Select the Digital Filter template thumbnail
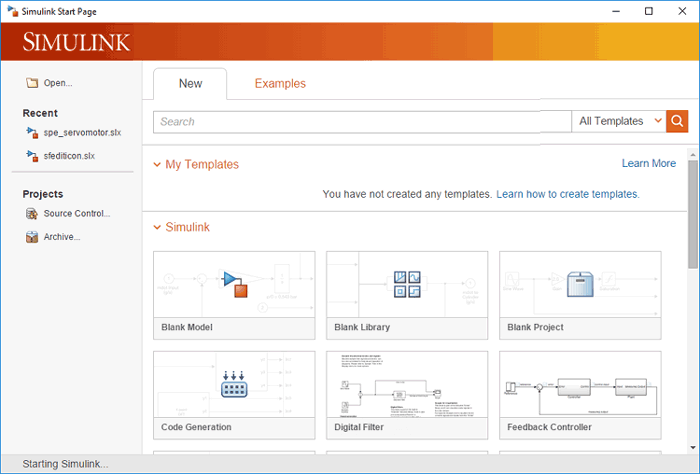This screenshot has width=700, height=474. (x=407, y=384)
